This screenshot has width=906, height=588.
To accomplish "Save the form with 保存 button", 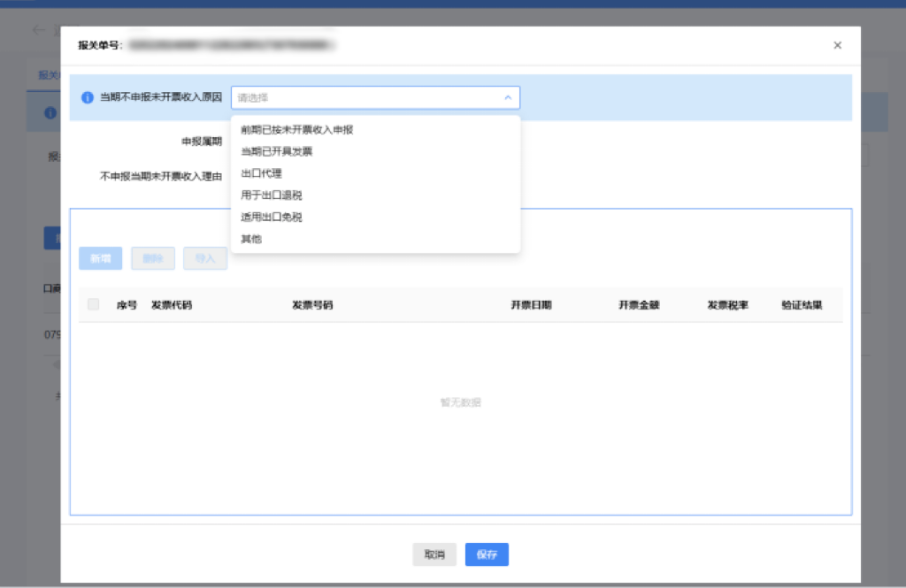I will click(487, 554).
